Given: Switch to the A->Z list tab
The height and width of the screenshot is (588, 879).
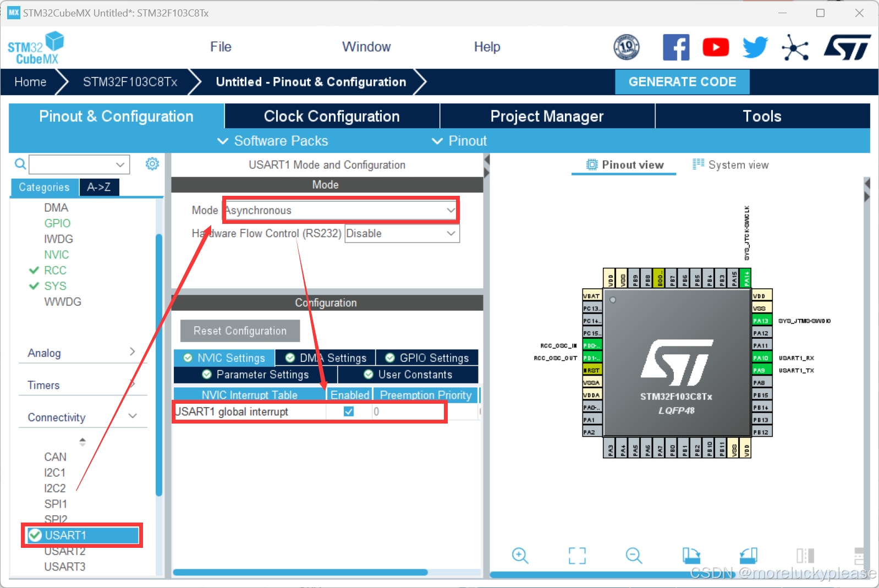Looking at the screenshot, I should [99, 187].
